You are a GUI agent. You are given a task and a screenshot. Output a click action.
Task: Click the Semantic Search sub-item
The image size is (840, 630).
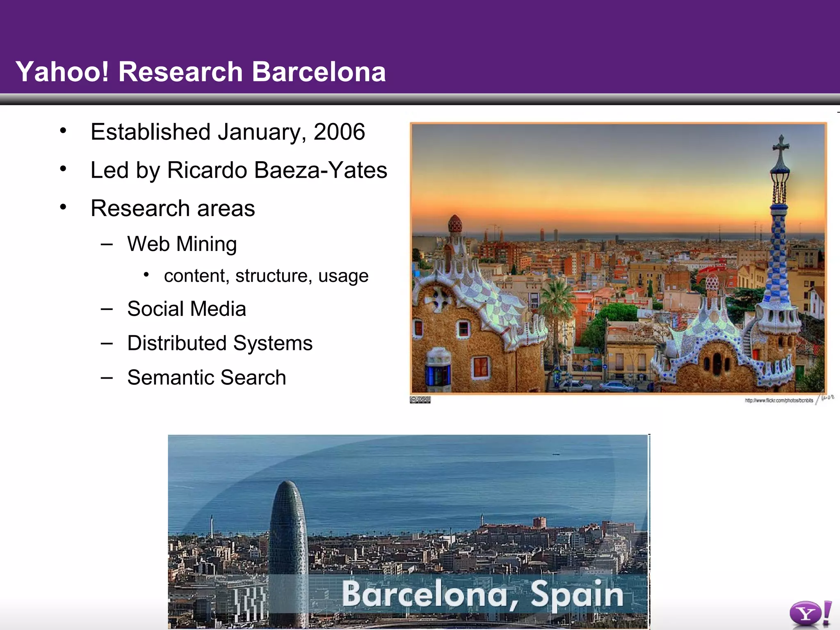click(207, 377)
